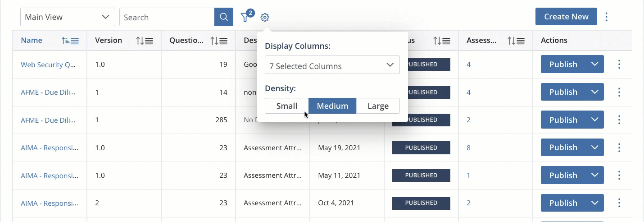Open row menu for Web Security questionnaire
Image resolution: width=644 pixels, height=222 pixels.
[619, 65]
